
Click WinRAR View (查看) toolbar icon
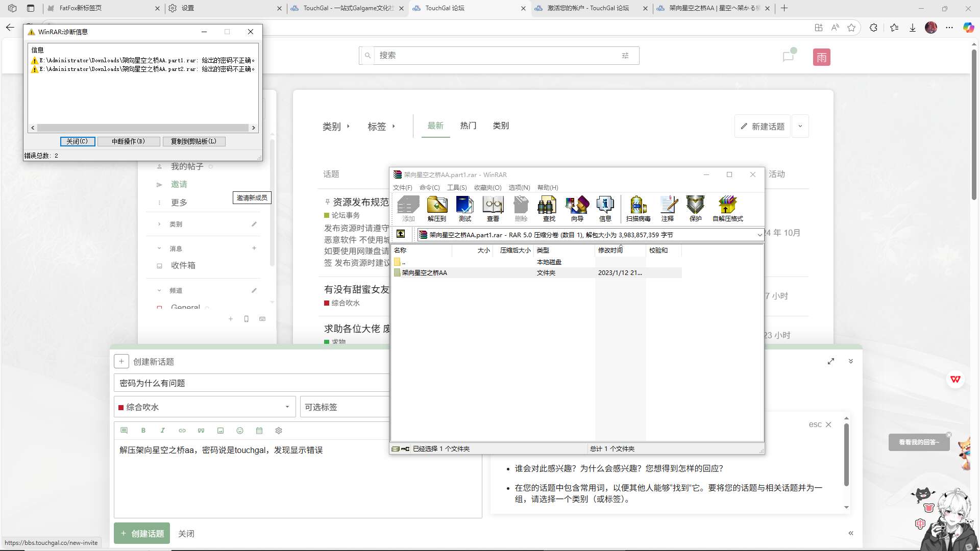coord(493,209)
